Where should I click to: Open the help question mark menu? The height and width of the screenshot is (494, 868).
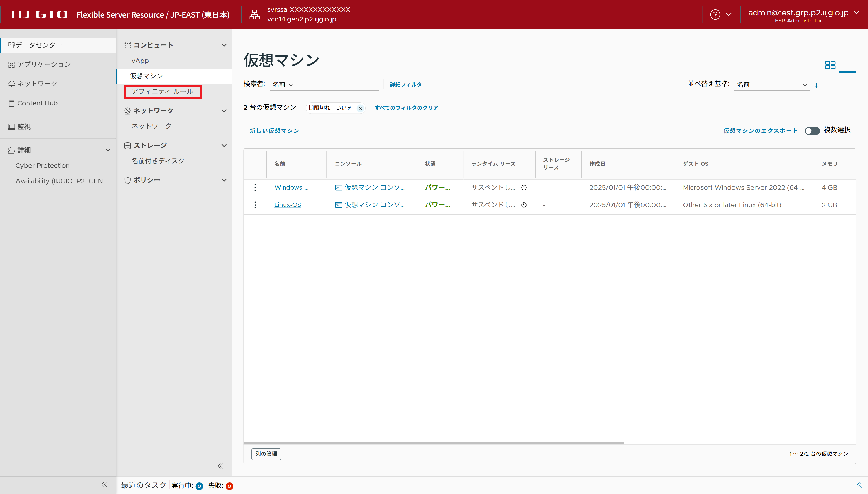coord(715,14)
